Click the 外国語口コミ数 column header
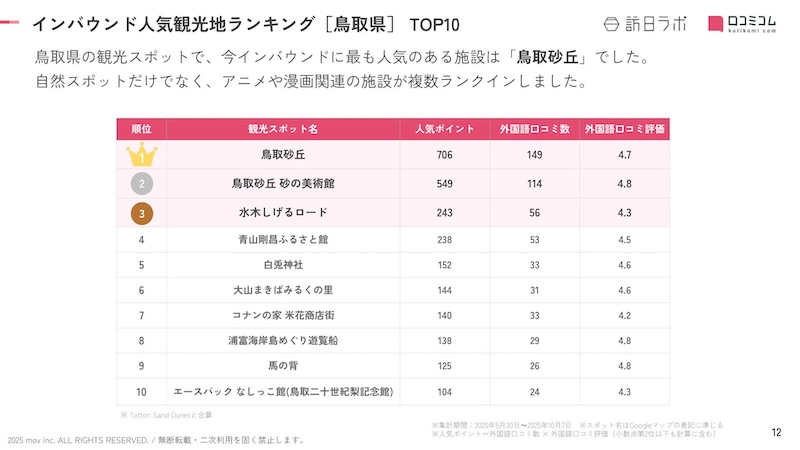The height and width of the screenshot is (450, 800). click(x=535, y=129)
